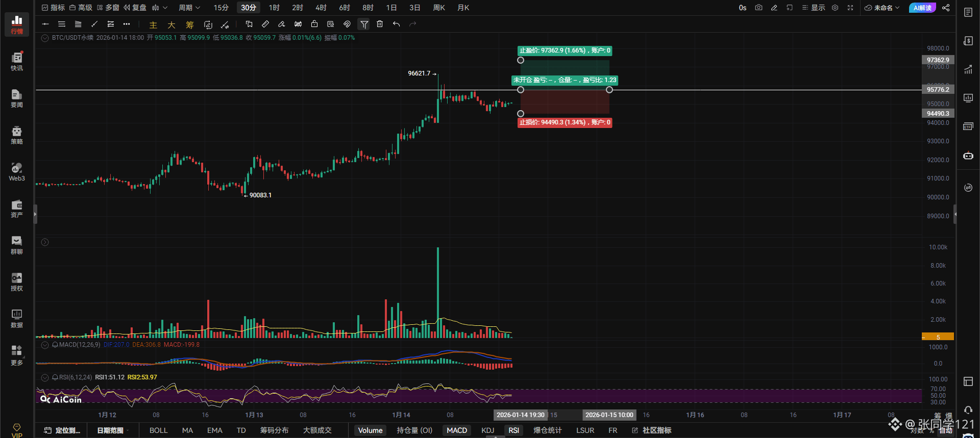Screen dimensions: 980x438
Task: Open the 指标 indicators button
Action: click(x=53, y=8)
